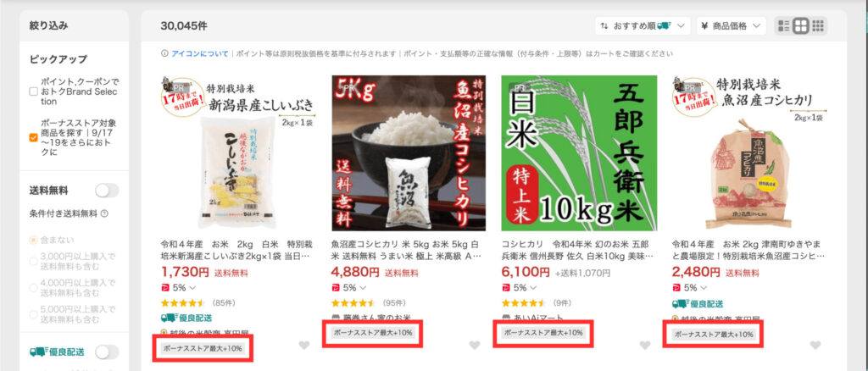This screenshot has height=371, width=868.
Task: Check ポイント,クーポンでおトクBrand Selection box
Action: pos(34,91)
